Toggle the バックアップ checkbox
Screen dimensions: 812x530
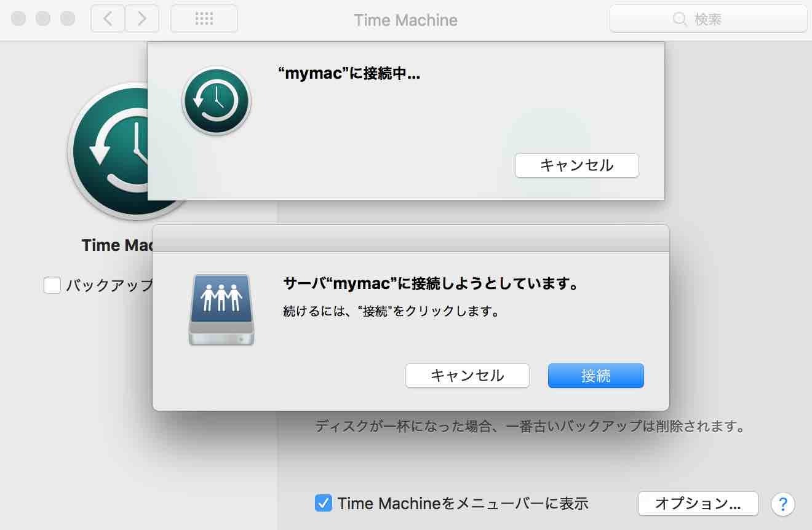pyautogui.click(x=52, y=285)
